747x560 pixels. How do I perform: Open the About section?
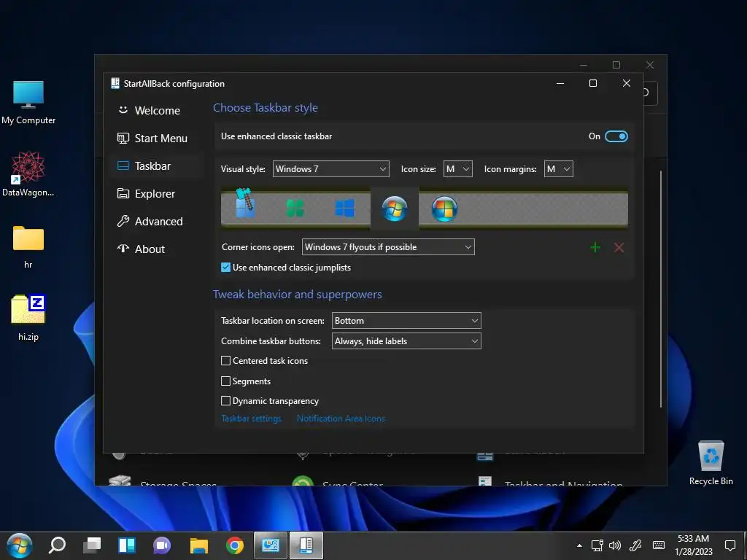(157, 249)
